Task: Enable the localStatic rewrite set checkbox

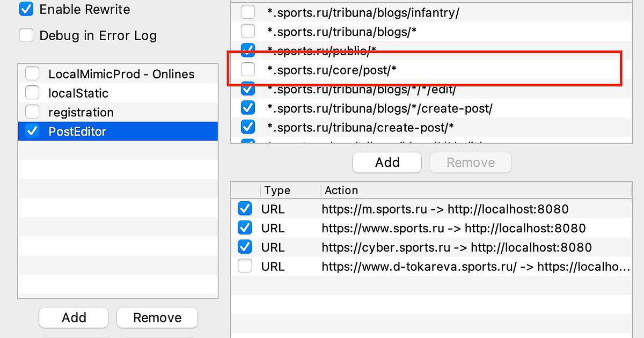Action: tap(33, 93)
